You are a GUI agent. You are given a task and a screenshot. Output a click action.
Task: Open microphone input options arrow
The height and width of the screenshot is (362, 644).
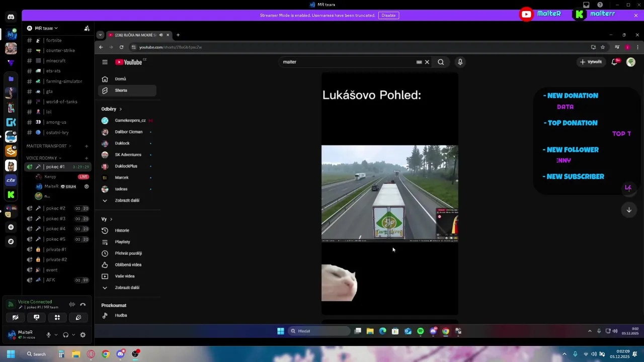(56, 335)
